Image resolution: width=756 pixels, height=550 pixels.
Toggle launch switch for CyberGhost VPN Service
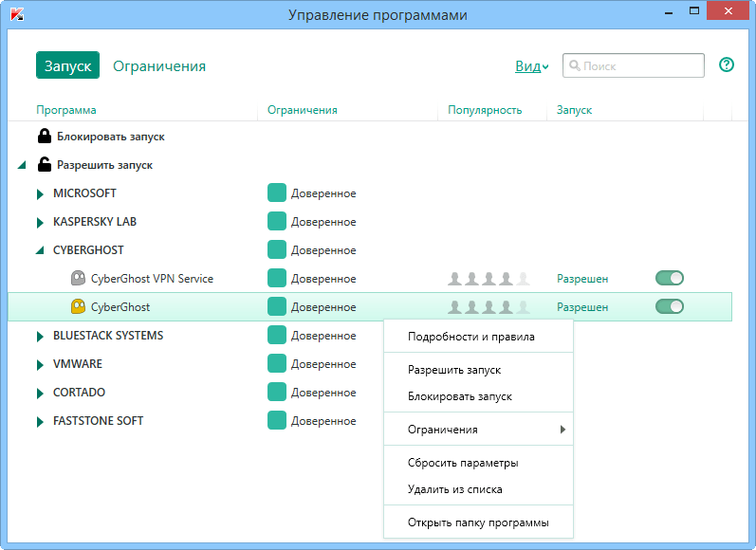coord(670,278)
